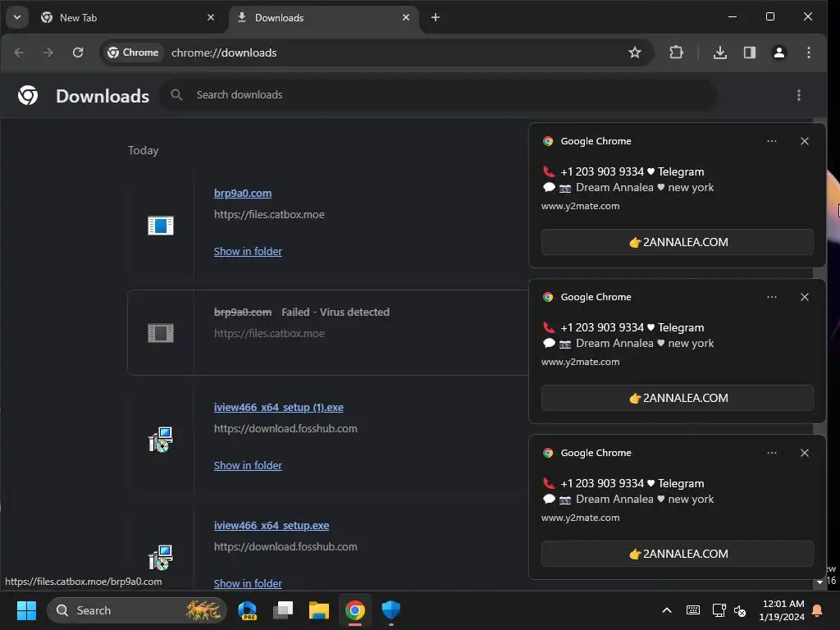Click the iview466_x64_setup (1).exe installer icon
The height and width of the screenshot is (630, 840).
(160, 440)
